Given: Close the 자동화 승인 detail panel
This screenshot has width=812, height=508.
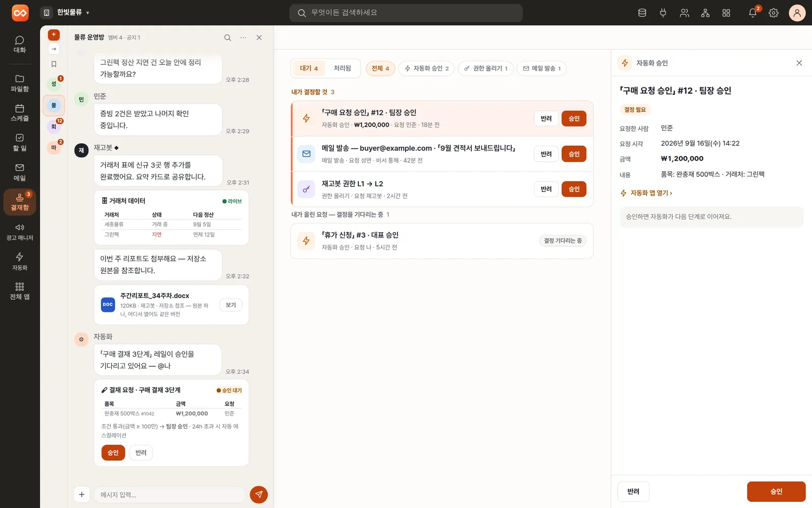Looking at the screenshot, I should [x=799, y=63].
